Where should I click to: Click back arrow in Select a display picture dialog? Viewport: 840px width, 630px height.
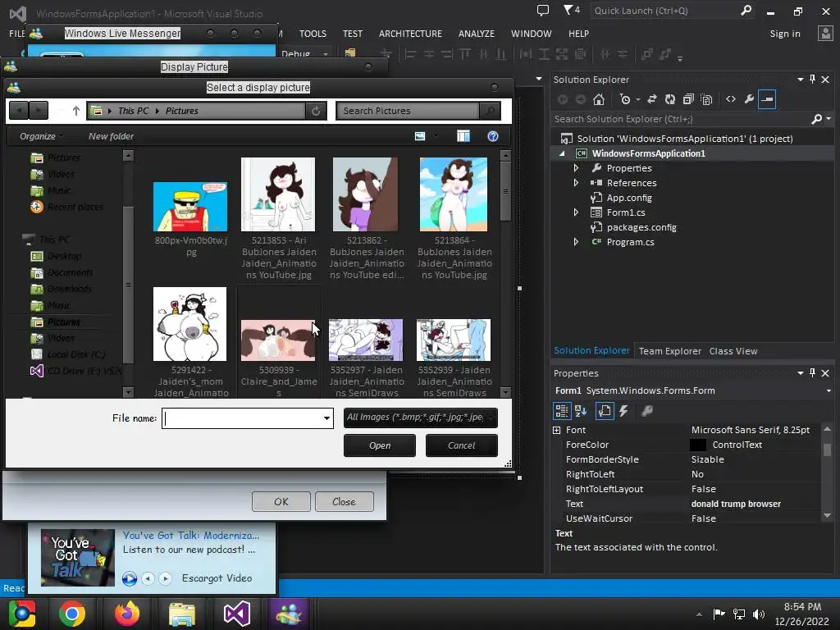(x=19, y=111)
